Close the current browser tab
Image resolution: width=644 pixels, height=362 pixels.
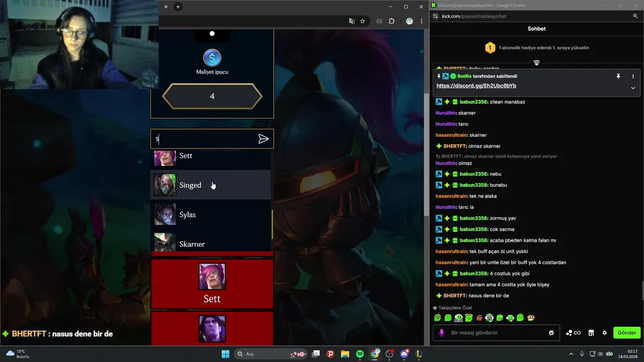pos(166,7)
